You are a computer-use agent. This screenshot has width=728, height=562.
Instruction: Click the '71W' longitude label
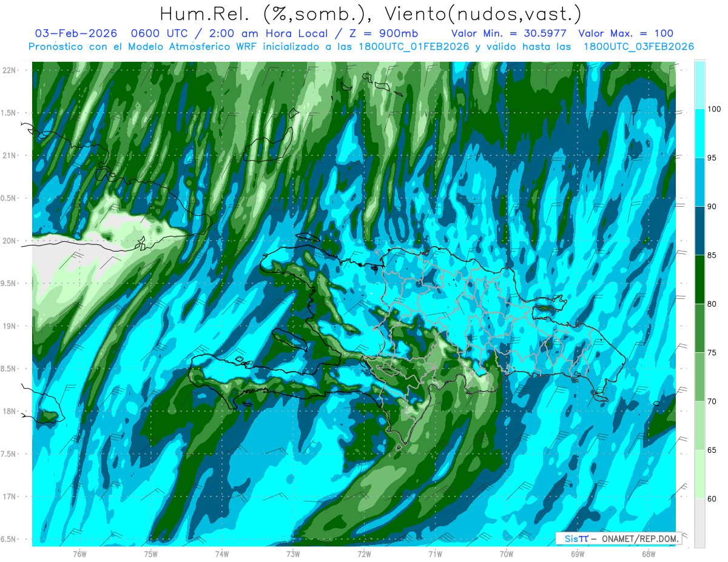[435, 554]
